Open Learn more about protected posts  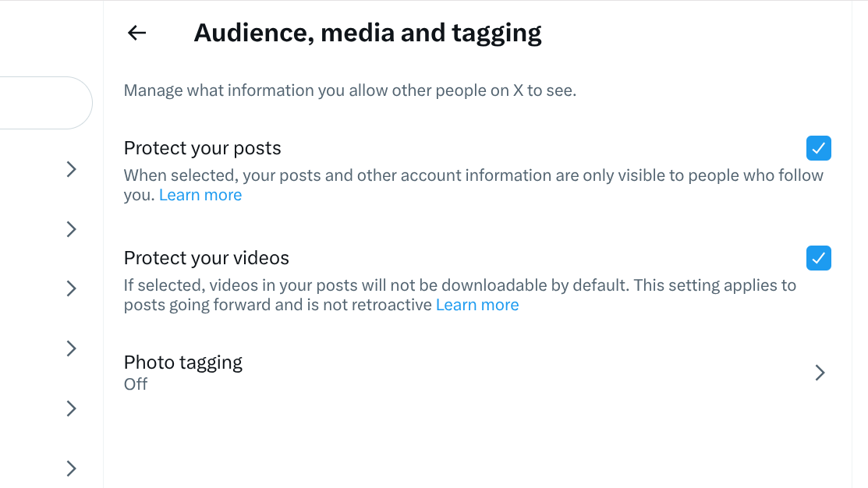point(200,194)
